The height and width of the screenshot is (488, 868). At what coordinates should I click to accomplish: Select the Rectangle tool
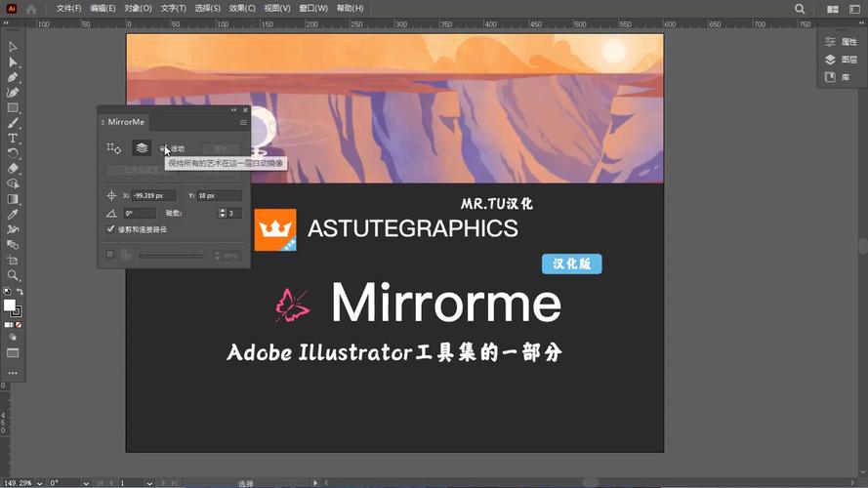tap(13, 108)
